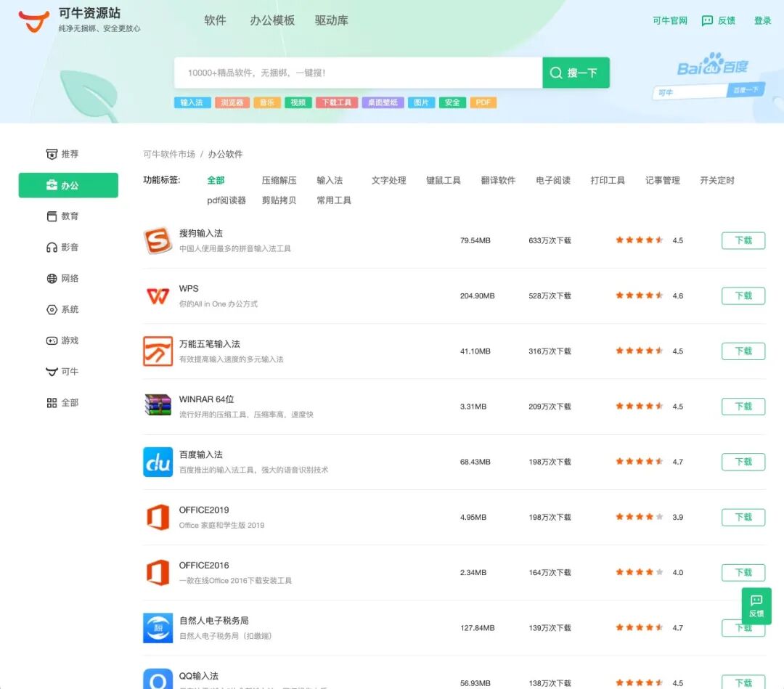Image resolution: width=784 pixels, height=689 pixels.
Task: Click the OFFICE2019 app icon
Action: pyautogui.click(x=158, y=517)
